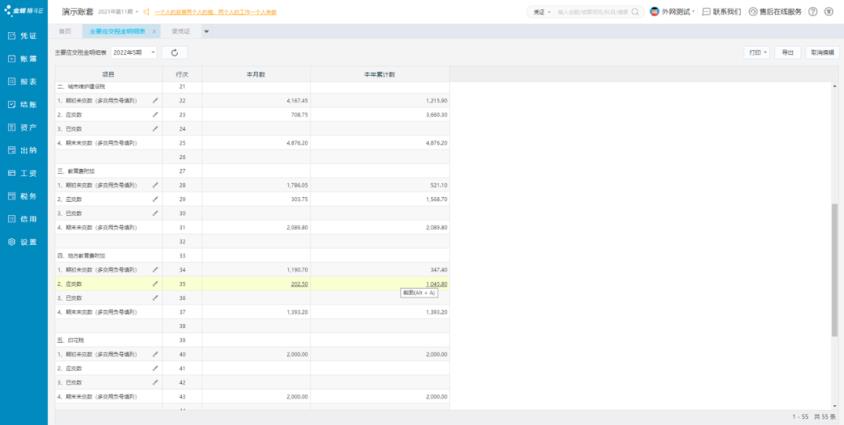Select the cell showing 1,190.70
The height and width of the screenshot is (425, 844).
click(256, 270)
